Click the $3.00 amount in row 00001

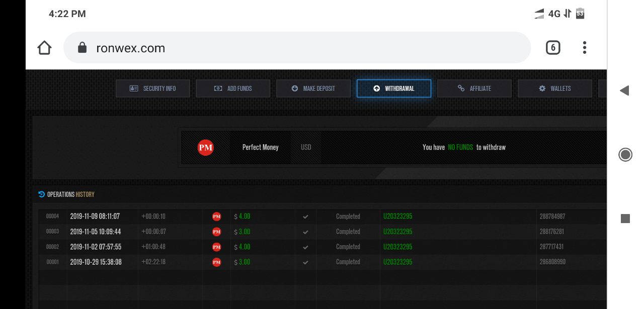pos(243,262)
